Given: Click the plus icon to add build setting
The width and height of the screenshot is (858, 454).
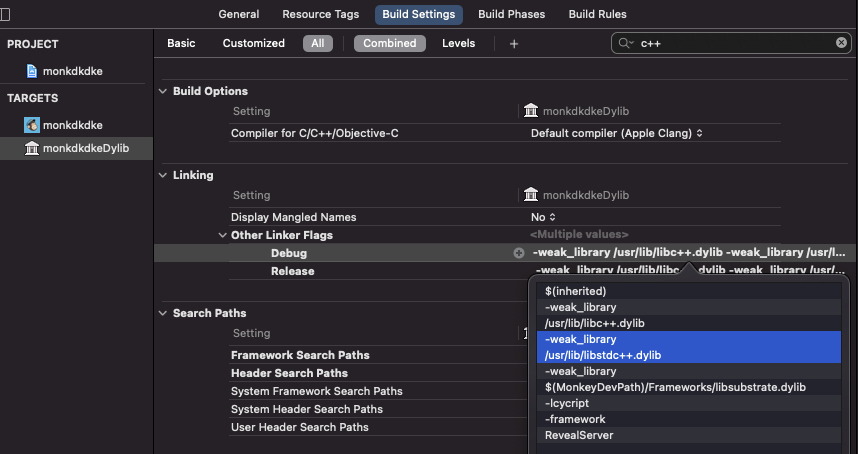Looking at the screenshot, I should coord(514,44).
